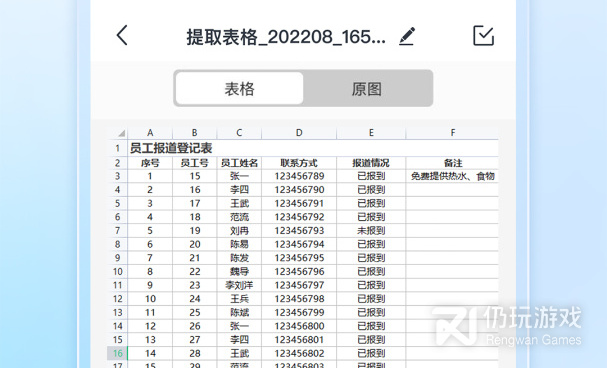The image size is (607, 368).
Task: Select row header 10
Action: 118,272
